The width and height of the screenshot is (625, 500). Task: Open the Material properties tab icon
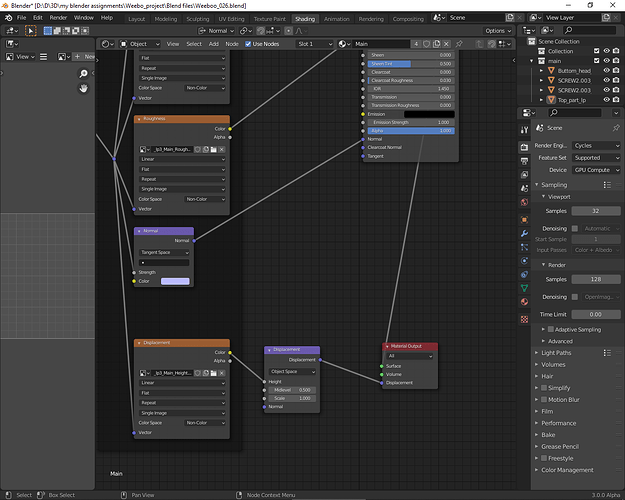[x=524, y=302]
